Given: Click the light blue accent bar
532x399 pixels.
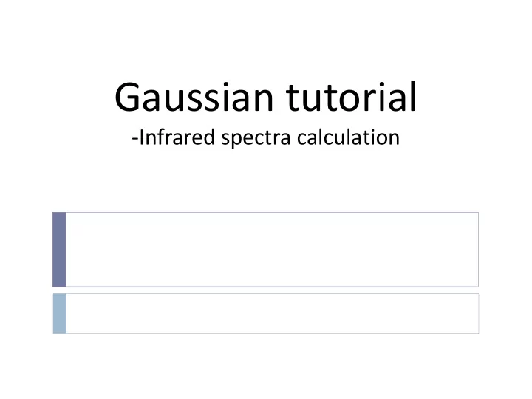Looking at the screenshot, I should (x=60, y=314).
